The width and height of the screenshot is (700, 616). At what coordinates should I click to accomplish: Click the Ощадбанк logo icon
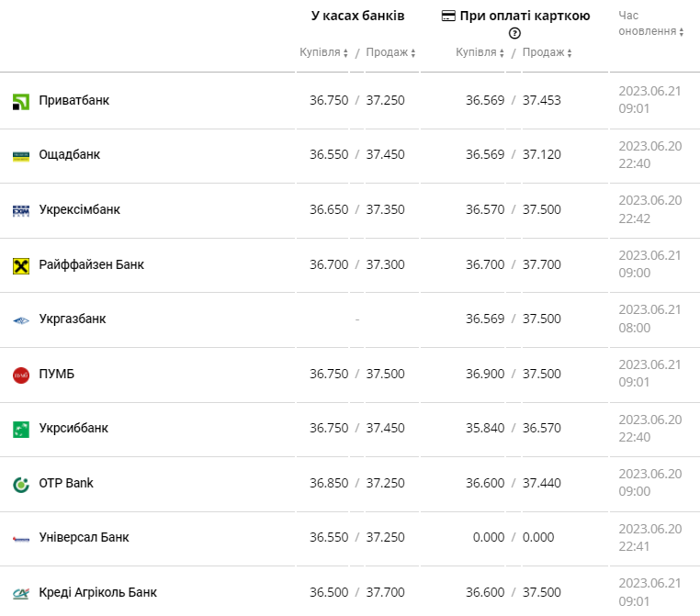click(x=21, y=157)
